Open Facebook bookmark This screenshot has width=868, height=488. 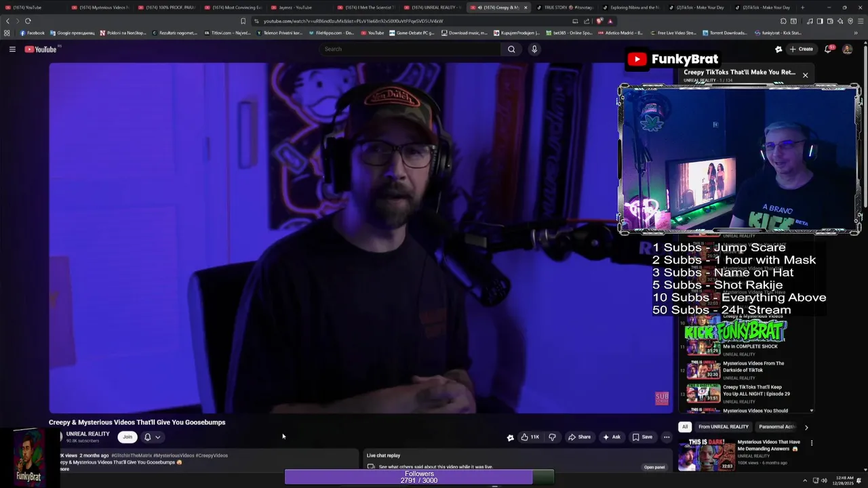pos(32,33)
